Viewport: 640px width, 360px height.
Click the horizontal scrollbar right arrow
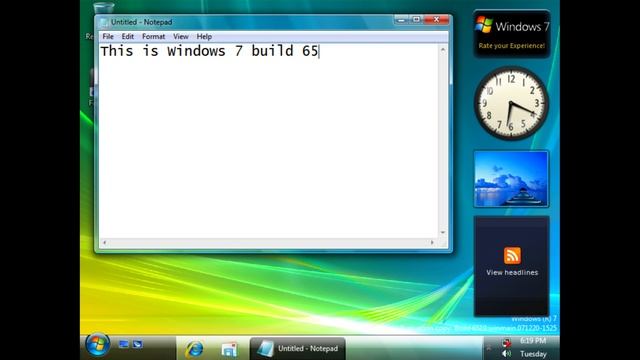432,242
